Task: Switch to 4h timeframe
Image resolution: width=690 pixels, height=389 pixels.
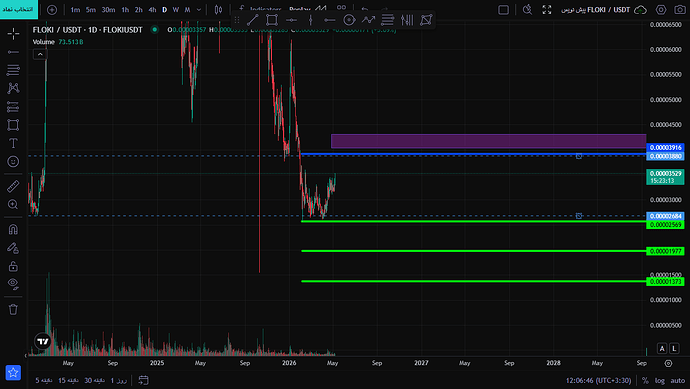Action: [x=152, y=10]
